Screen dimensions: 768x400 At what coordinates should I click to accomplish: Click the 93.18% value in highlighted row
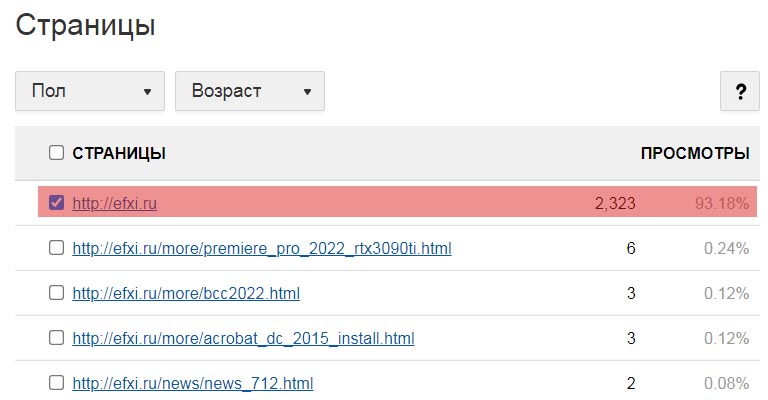tap(722, 203)
